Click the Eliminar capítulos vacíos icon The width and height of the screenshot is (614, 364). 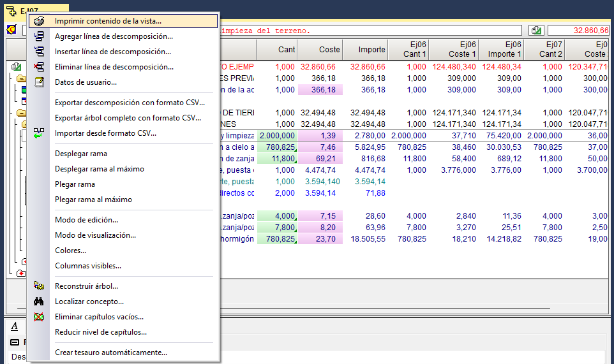tap(39, 317)
